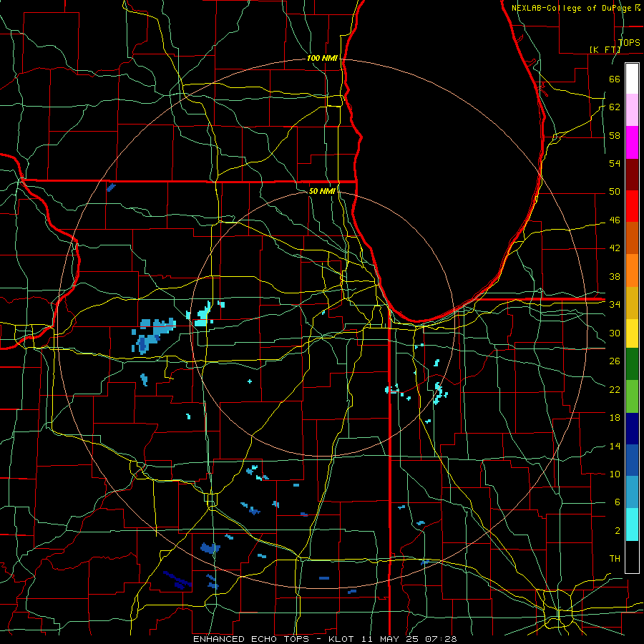Click the legend value "38"
Viewport: 644px width, 644px height.
(x=615, y=276)
